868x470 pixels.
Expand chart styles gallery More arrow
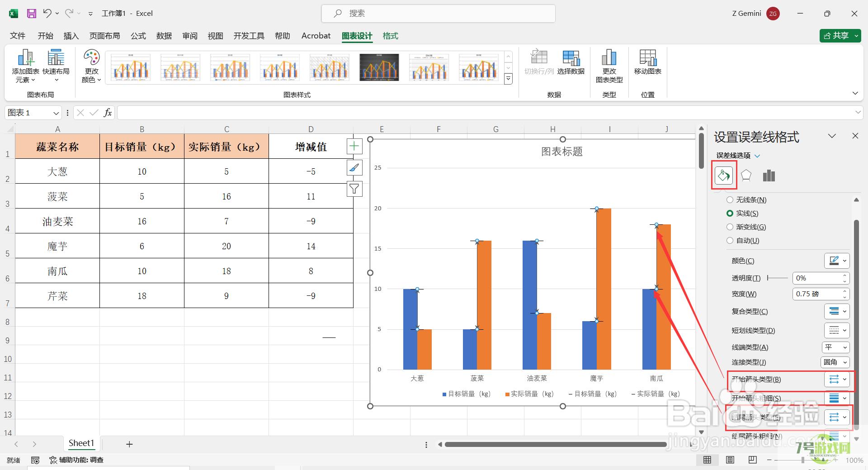click(508, 79)
